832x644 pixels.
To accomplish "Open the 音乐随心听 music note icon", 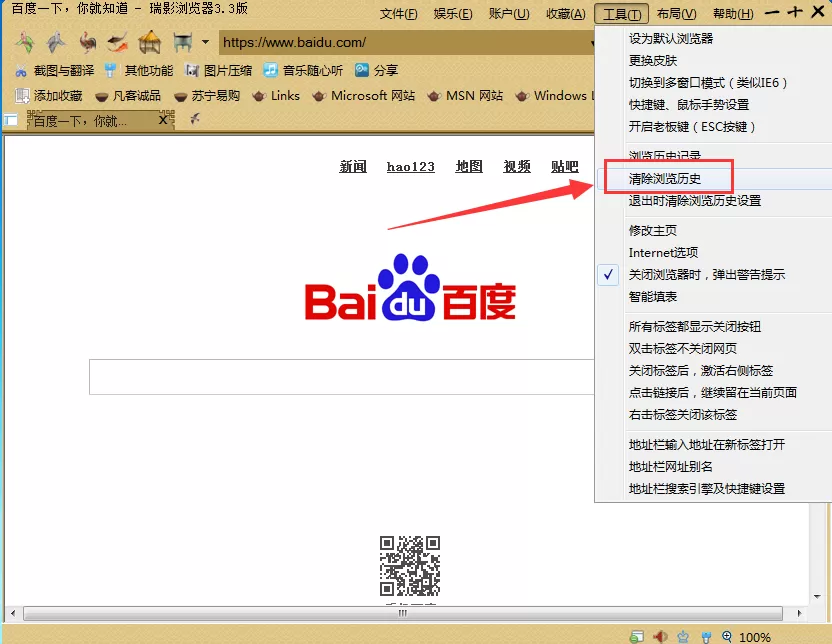I will click(271, 70).
